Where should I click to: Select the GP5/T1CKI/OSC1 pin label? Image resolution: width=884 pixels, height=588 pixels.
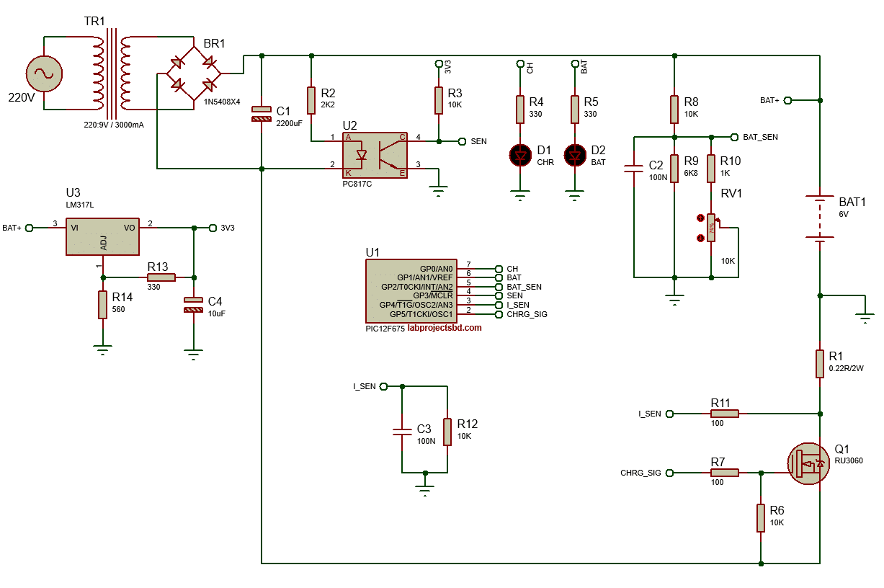click(x=421, y=314)
